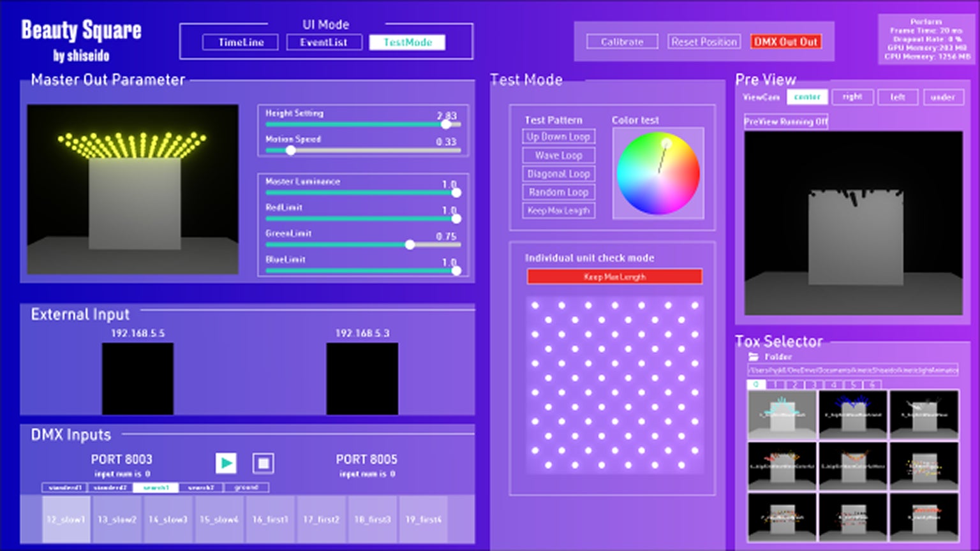
Task: Trigger the 16_first1 clip
Action: [271, 520]
